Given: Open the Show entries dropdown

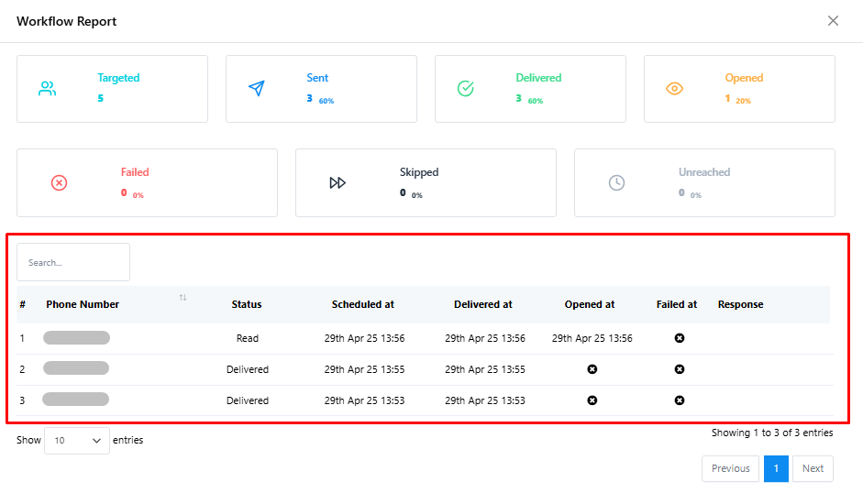Looking at the screenshot, I should 77,440.
